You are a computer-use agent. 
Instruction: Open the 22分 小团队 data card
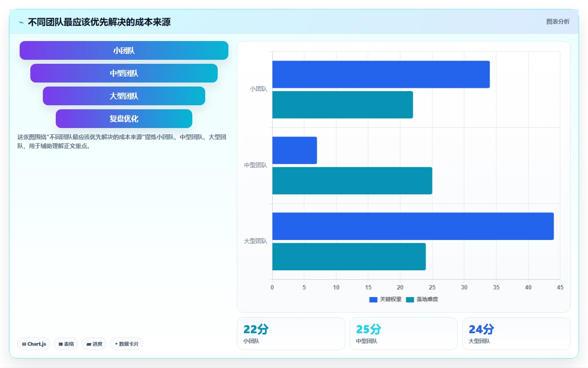coord(291,334)
